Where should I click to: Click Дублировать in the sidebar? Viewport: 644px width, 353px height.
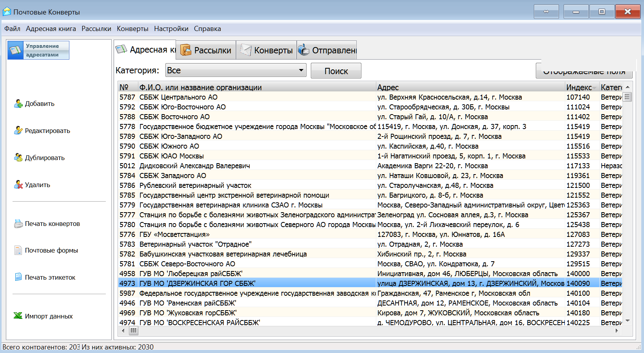(x=45, y=158)
